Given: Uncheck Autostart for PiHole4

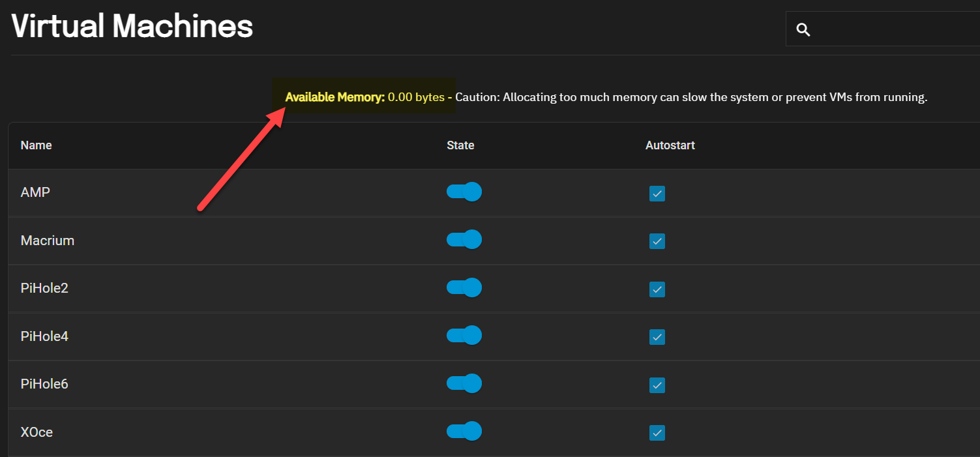Looking at the screenshot, I should coord(657,337).
